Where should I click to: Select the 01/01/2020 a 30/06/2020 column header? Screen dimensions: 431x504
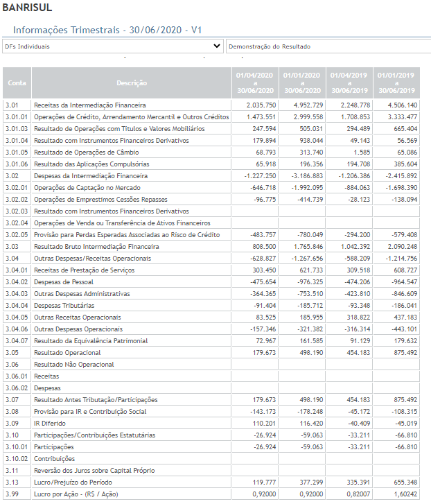click(302, 83)
